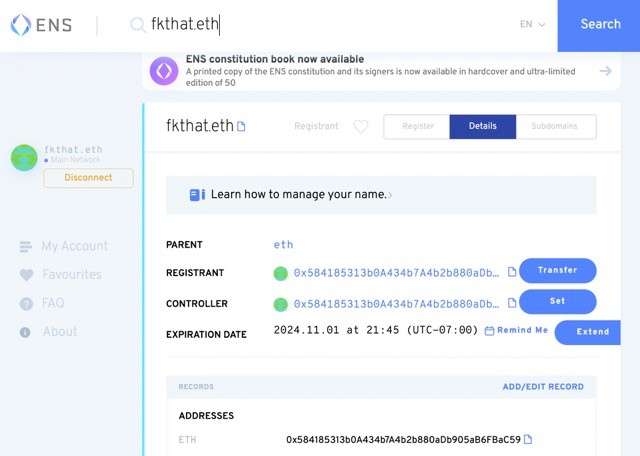Image resolution: width=640 pixels, height=456 pixels.
Task: Click the blue Search button
Action: tap(599, 25)
